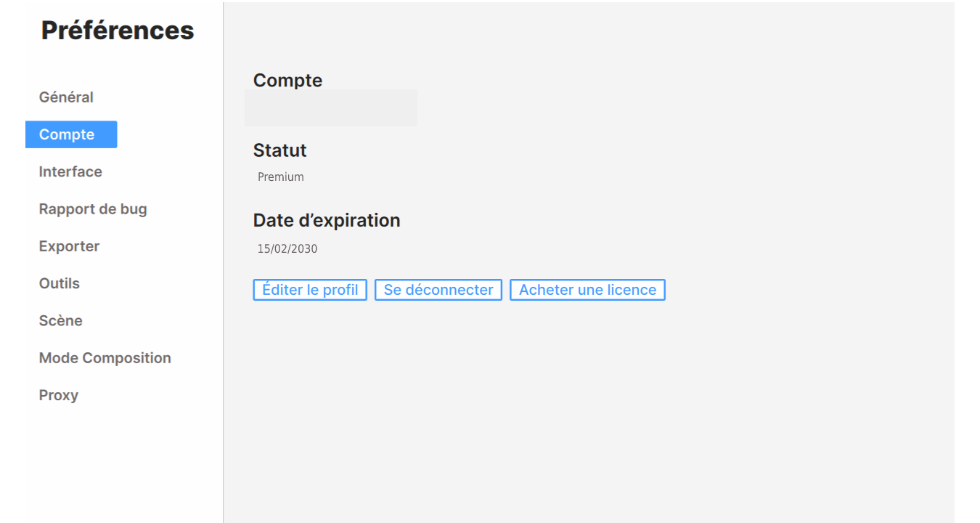The width and height of the screenshot is (980, 523).
Task: Switch to the Proxy preferences
Action: pos(59,396)
